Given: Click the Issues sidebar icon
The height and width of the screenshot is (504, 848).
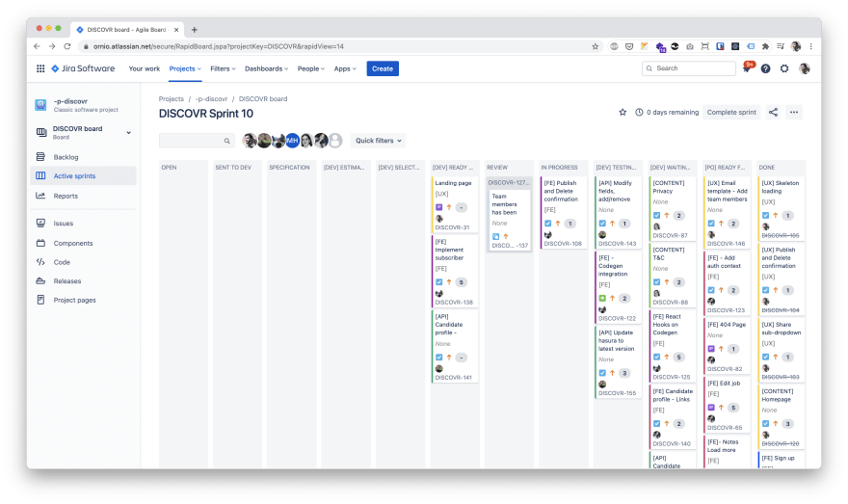Looking at the screenshot, I should 40,223.
